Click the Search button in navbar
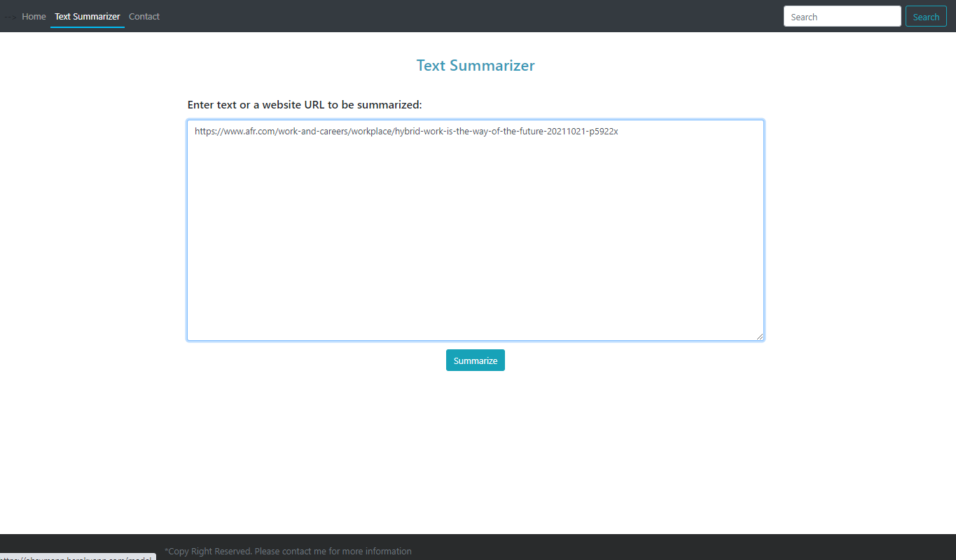The height and width of the screenshot is (560, 956). [926, 16]
